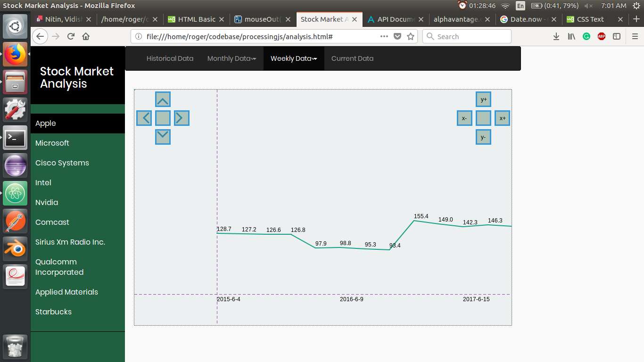This screenshot has height=362, width=644.
Task: Decrease x scale with x- button
Action: click(x=464, y=118)
